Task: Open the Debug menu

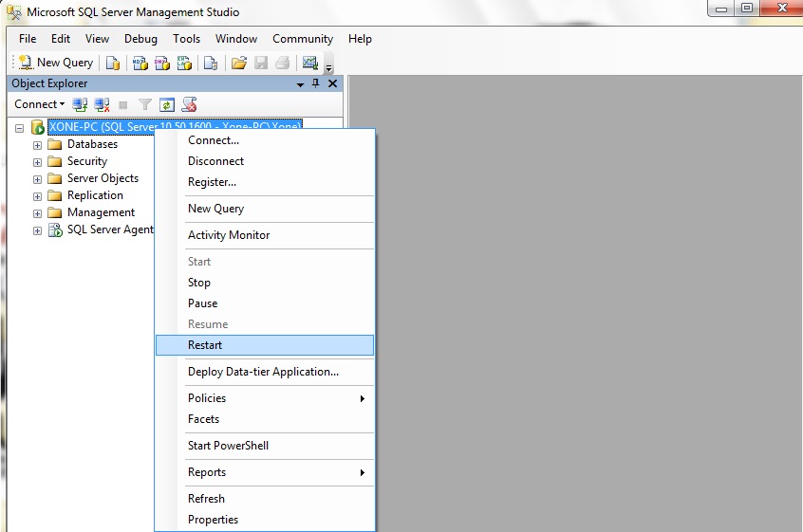Action: pyautogui.click(x=140, y=39)
